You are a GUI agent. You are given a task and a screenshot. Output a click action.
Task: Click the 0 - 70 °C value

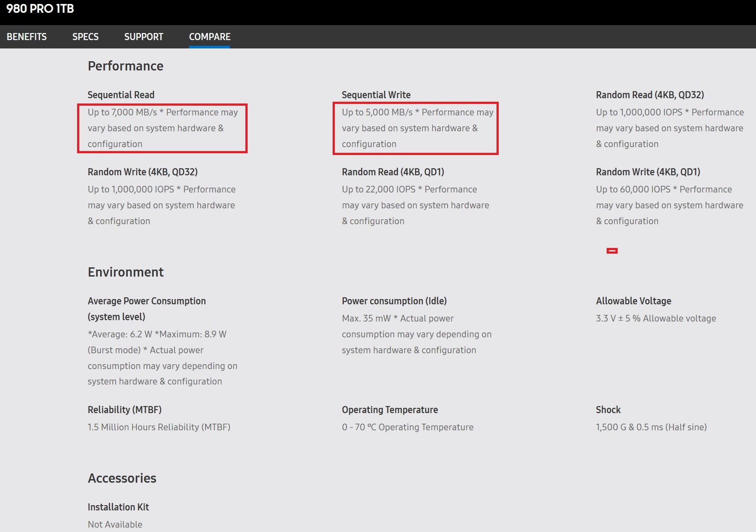408,427
